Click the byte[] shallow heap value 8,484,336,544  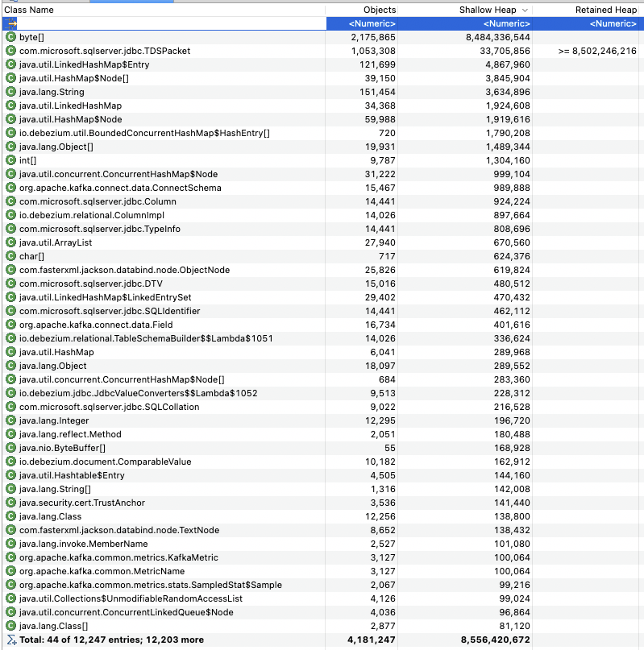tap(497, 37)
